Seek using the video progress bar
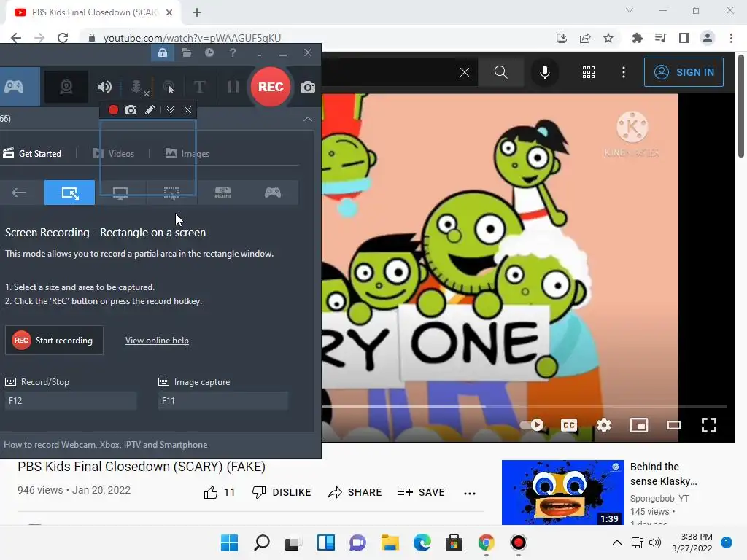 pyautogui.click(x=524, y=406)
